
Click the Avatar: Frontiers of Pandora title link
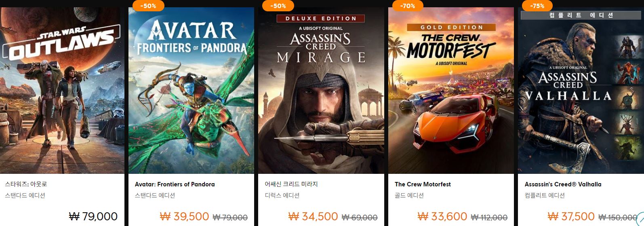[x=175, y=184]
